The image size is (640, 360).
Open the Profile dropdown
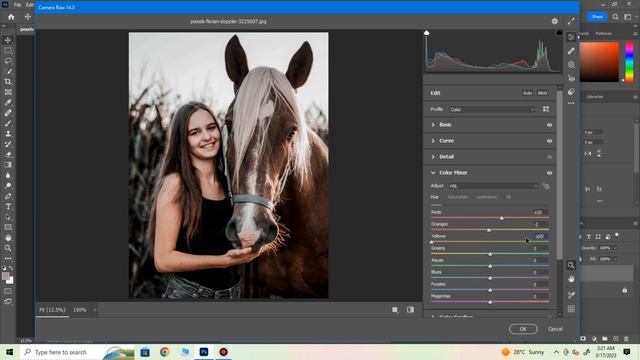(492, 109)
